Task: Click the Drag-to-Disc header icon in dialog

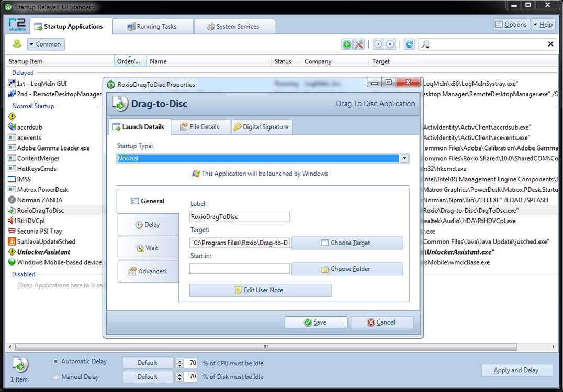Action: (x=120, y=103)
